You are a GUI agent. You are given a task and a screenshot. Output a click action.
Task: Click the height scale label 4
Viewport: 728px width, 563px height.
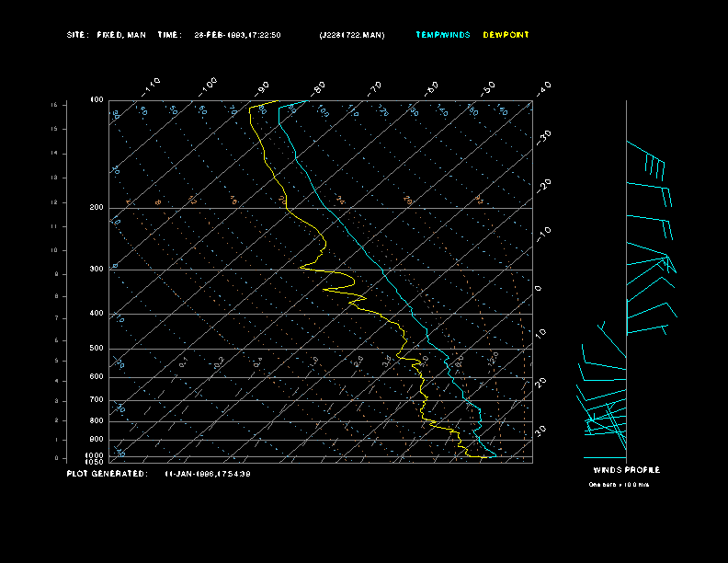57,381
